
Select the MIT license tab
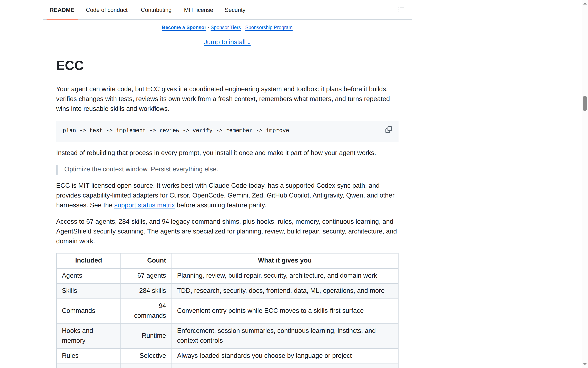(x=198, y=10)
